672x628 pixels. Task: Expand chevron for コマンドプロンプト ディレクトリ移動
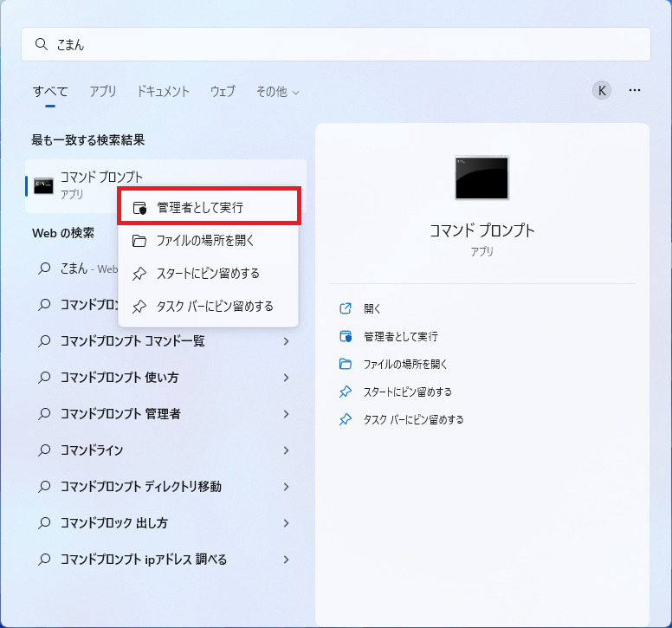287,487
